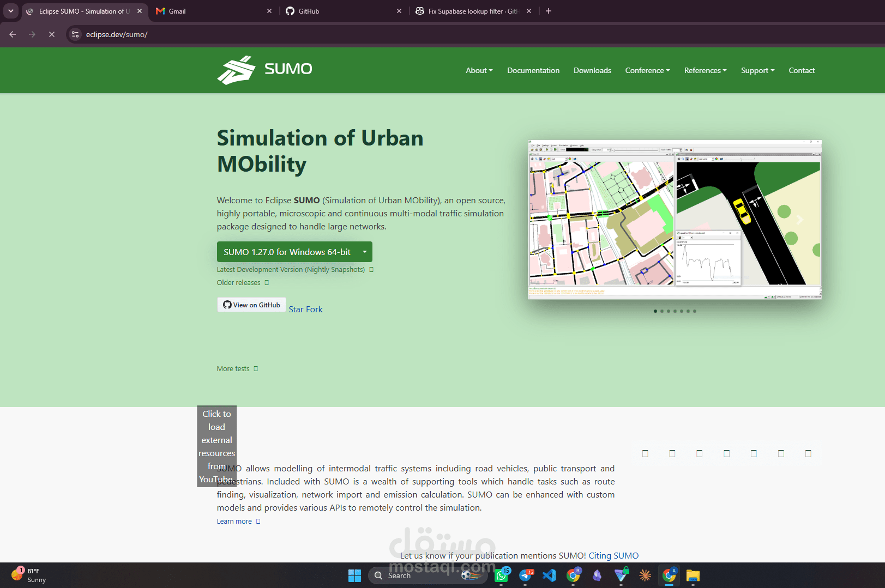
Task: Open WhatsApp from the taskbar
Action: point(502,575)
